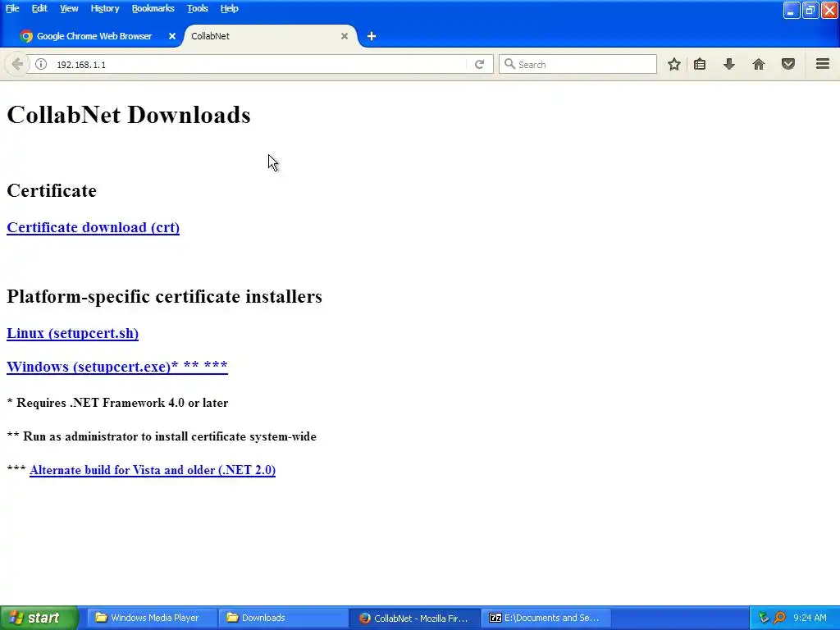
Task: Open the downloads arrow icon
Action: 729,64
